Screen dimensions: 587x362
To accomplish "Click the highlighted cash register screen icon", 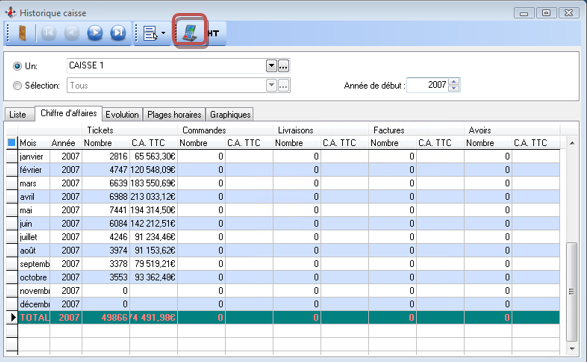I will point(190,32).
